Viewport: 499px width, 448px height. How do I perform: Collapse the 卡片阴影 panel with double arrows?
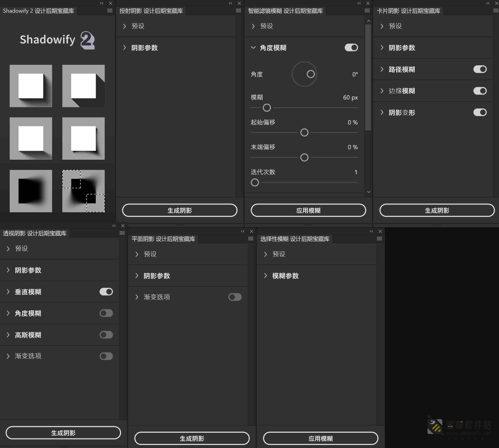488,3
